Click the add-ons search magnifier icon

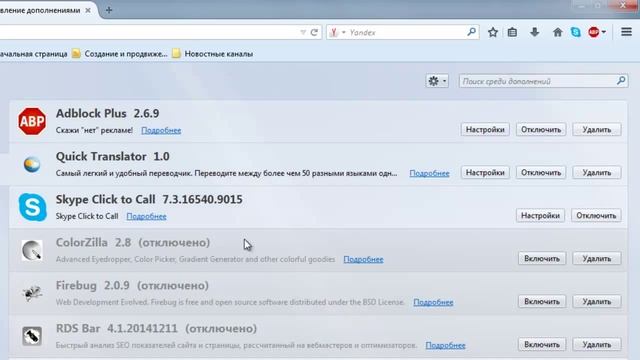(x=621, y=81)
